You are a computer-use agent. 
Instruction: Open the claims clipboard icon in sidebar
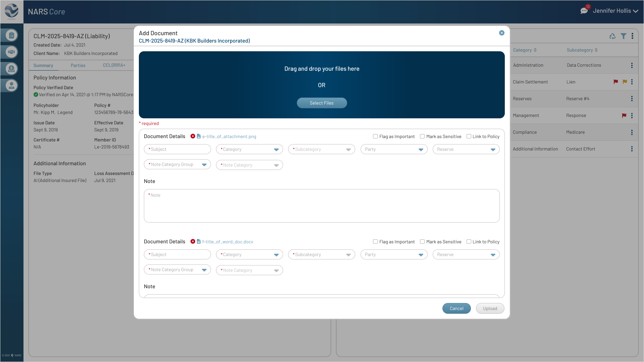(11, 35)
